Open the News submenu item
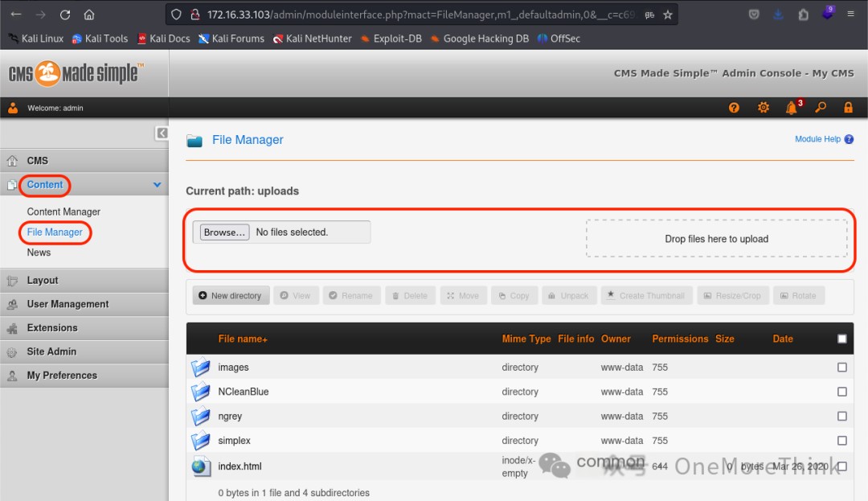The height and width of the screenshot is (501, 868). (x=39, y=253)
